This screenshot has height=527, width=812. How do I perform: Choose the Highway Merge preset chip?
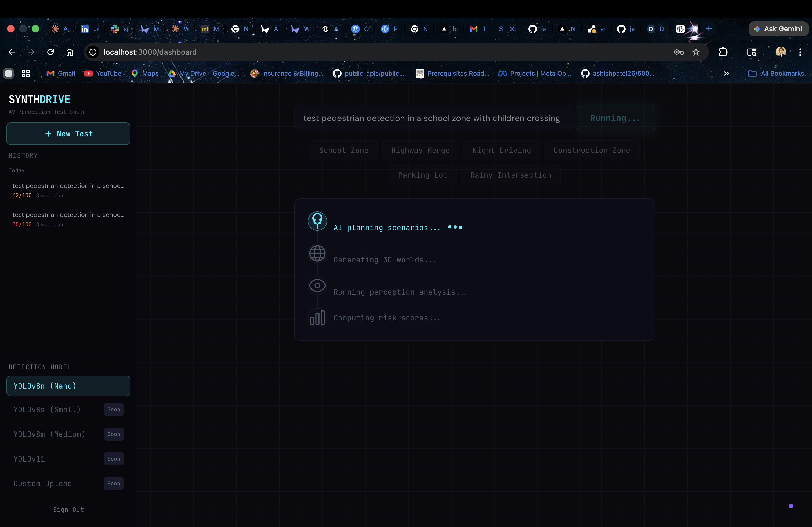click(x=420, y=150)
